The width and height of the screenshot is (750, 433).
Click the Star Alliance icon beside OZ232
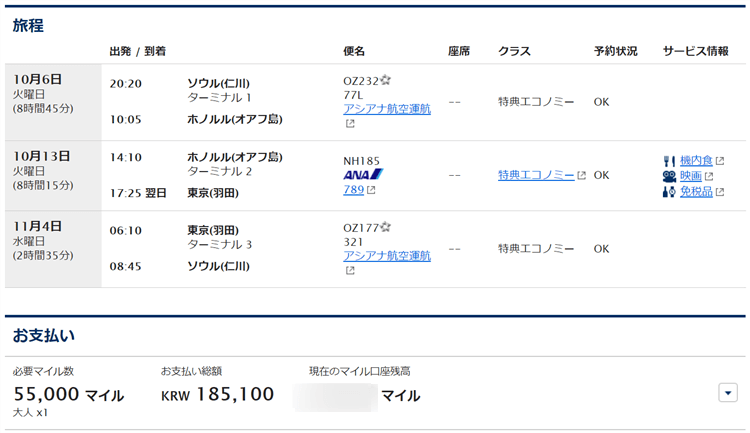[385, 80]
